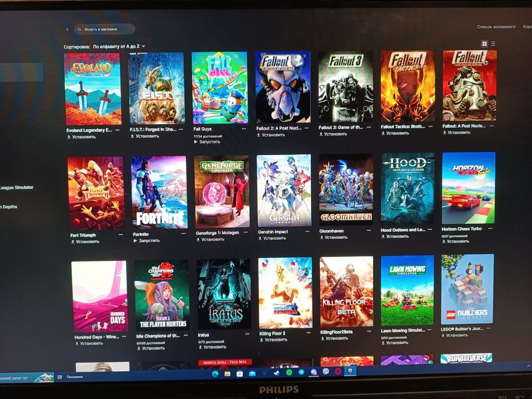
Task: Click the store search field
Action: (105, 29)
